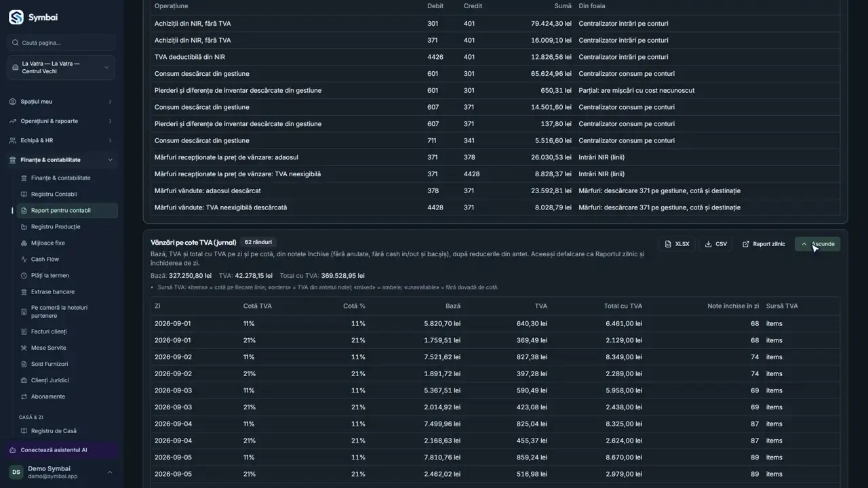
Task: Open the Finanțe & contabilitate sub-item icon
Action: coord(24,178)
